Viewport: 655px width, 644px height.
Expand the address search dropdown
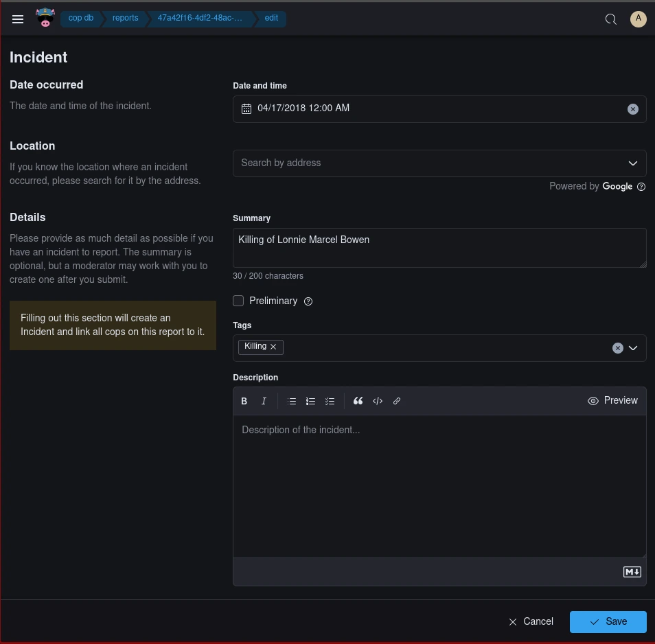[x=633, y=163]
